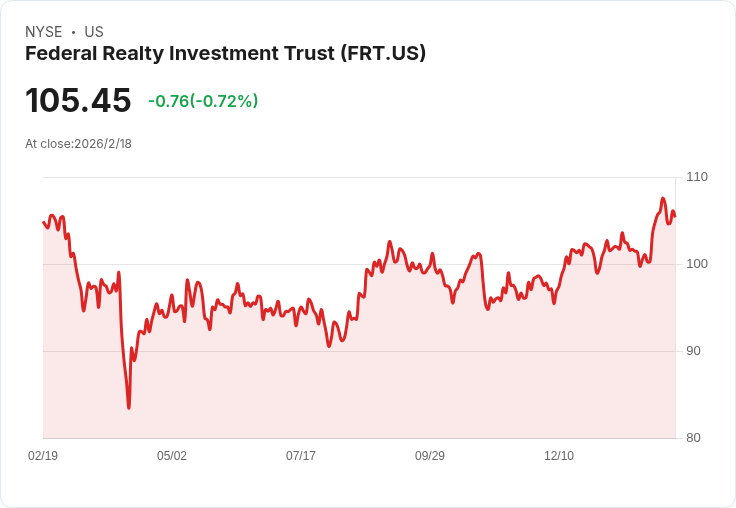The width and height of the screenshot is (736, 508).
Task: Select the US market label
Action: (x=94, y=32)
